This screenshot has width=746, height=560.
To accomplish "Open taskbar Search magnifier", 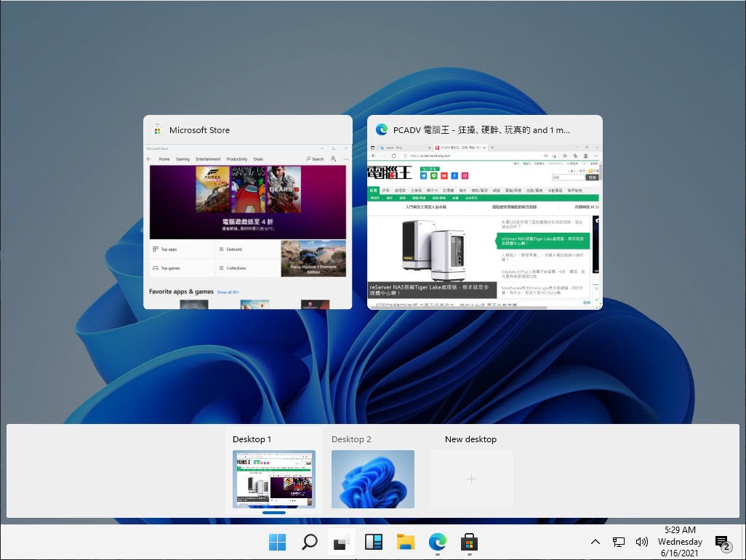I will coord(309,542).
